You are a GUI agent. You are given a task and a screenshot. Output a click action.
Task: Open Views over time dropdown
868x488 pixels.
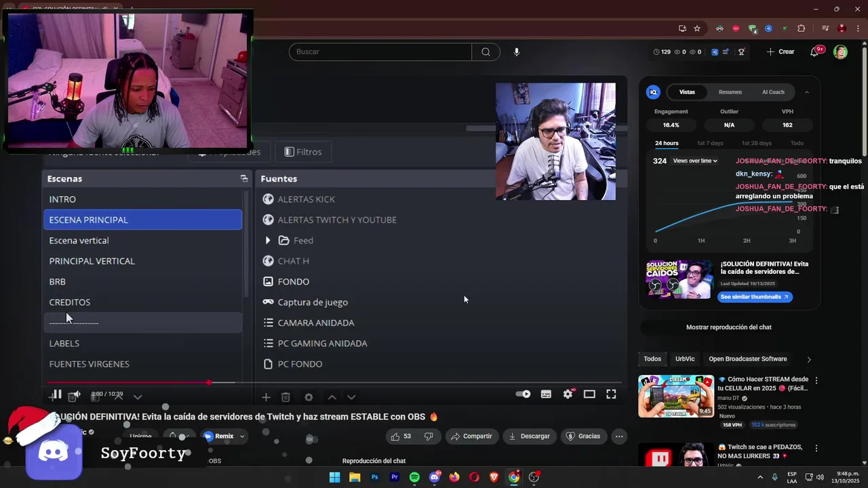695,161
